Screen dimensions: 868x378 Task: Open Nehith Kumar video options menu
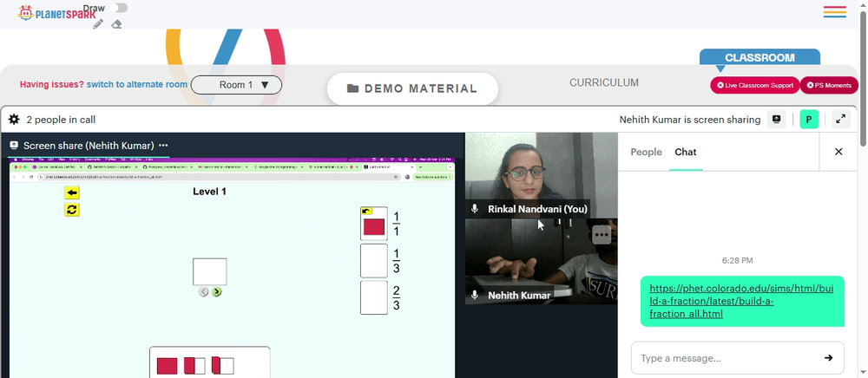pyautogui.click(x=602, y=234)
